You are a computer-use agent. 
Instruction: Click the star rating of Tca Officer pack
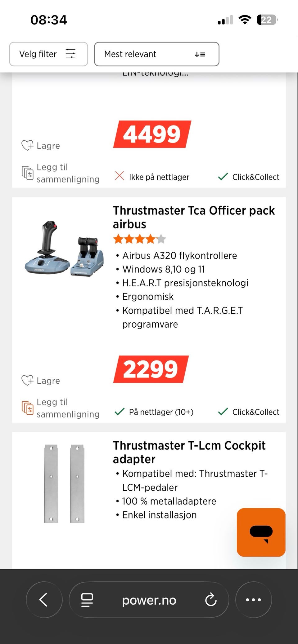pos(140,239)
